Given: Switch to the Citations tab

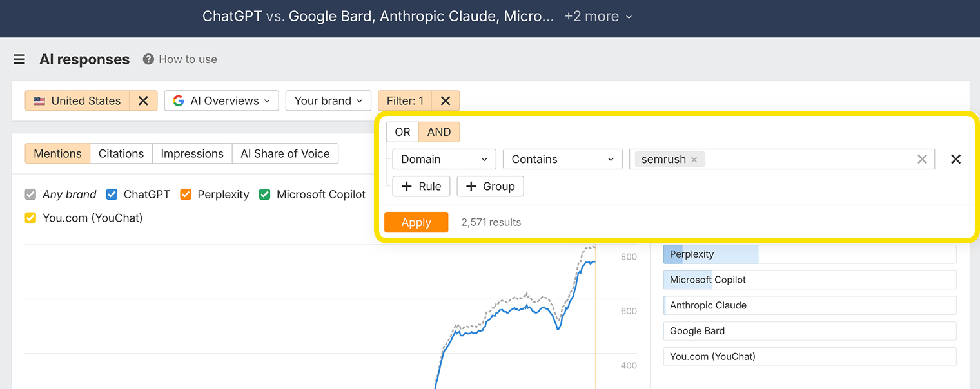Looking at the screenshot, I should click(x=121, y=153).
